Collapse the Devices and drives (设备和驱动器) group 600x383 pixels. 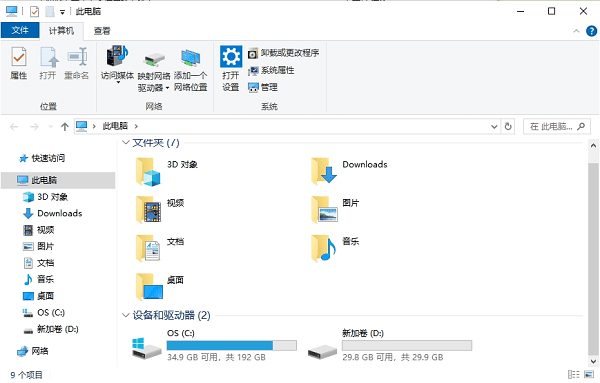point(125,315)
